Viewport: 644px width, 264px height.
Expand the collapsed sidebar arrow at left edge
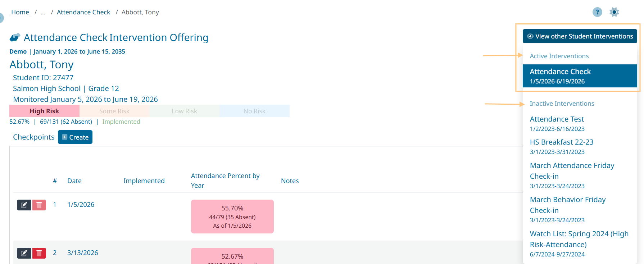pos(1,18)
